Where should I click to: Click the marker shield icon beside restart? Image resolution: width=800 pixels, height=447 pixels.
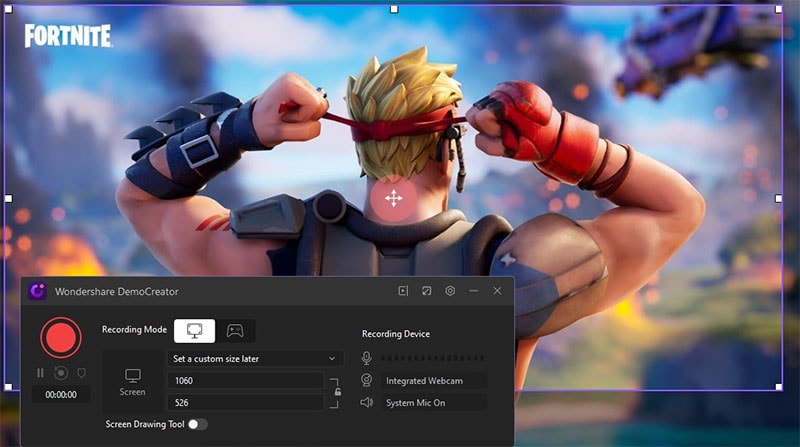point(81,373)
